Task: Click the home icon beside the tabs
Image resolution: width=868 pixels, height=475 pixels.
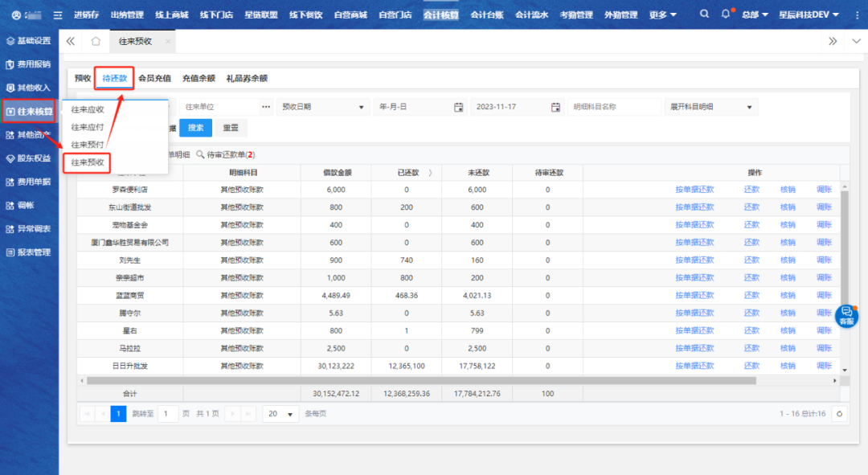Action: point(96,41)
